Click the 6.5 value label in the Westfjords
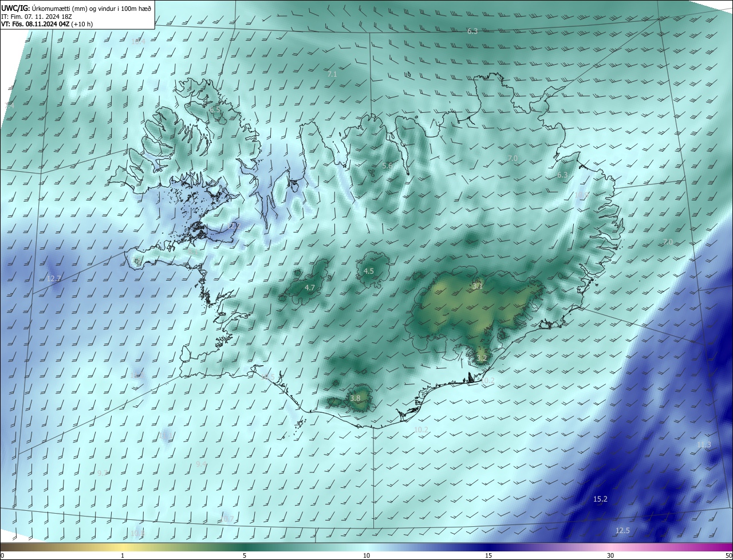733x560 pixels. (215, 109)
